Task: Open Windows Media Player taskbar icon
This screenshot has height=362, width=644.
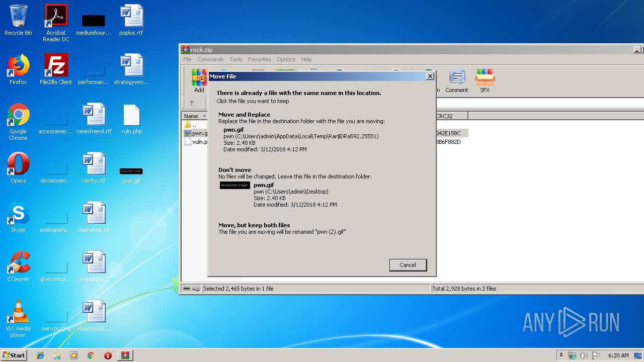Action: pyautogui.click(x=74, y=355)
